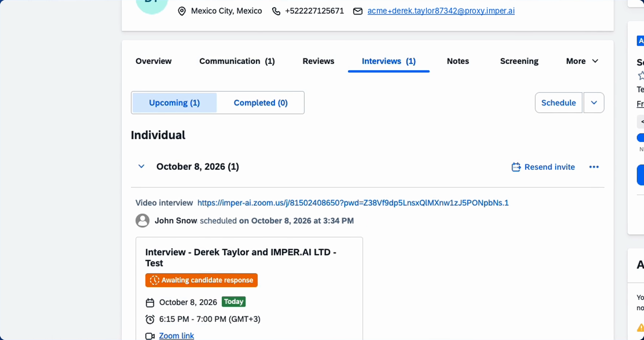Click the Schedule button
This screenshot has width=644, height=340.
tap(558, 103)
